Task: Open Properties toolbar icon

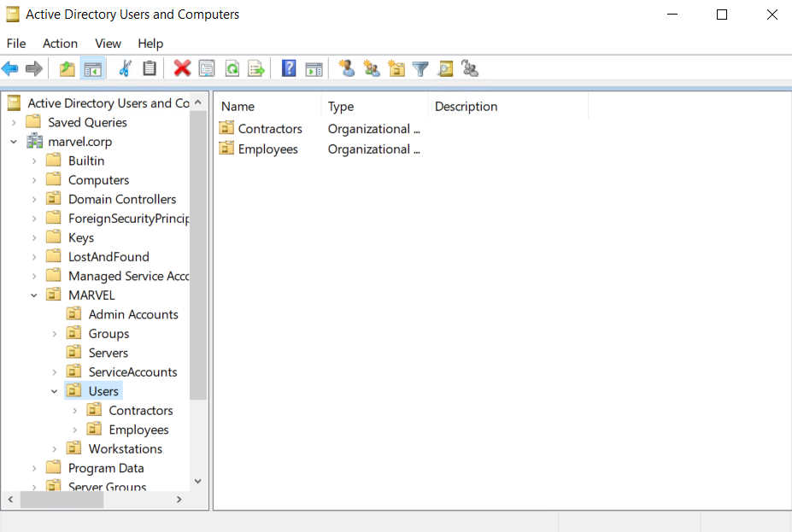Action: click(x=207, y=68)
